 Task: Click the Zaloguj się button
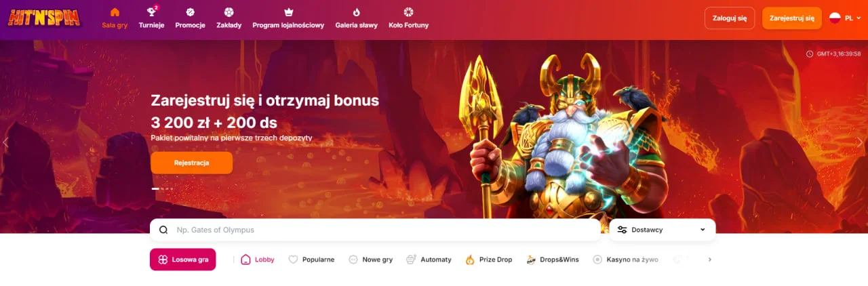click(730, 18)
